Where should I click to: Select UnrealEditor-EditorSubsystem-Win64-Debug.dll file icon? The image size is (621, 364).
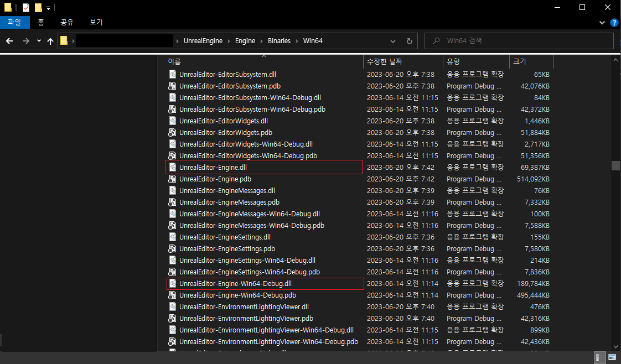pyautogui.click(x=172, y=97)
